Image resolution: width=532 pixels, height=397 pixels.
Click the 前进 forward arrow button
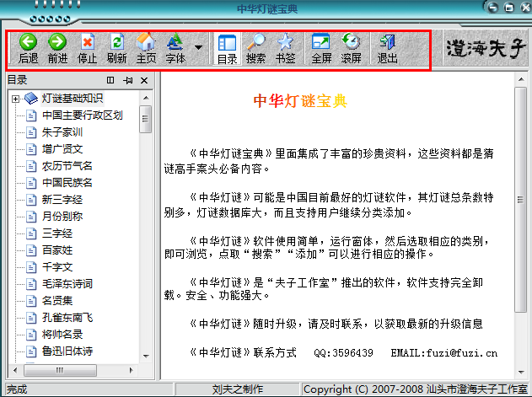point(57,49)
